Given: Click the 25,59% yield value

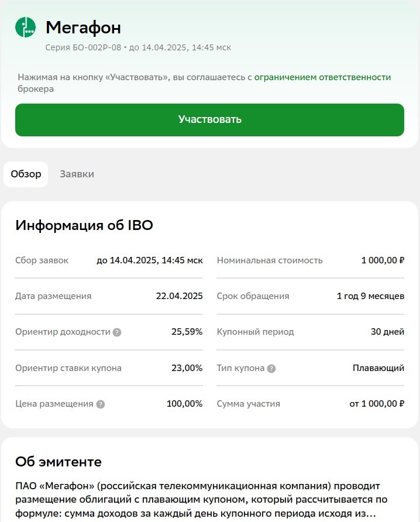Looking at the screenshot, I should 187,332.
